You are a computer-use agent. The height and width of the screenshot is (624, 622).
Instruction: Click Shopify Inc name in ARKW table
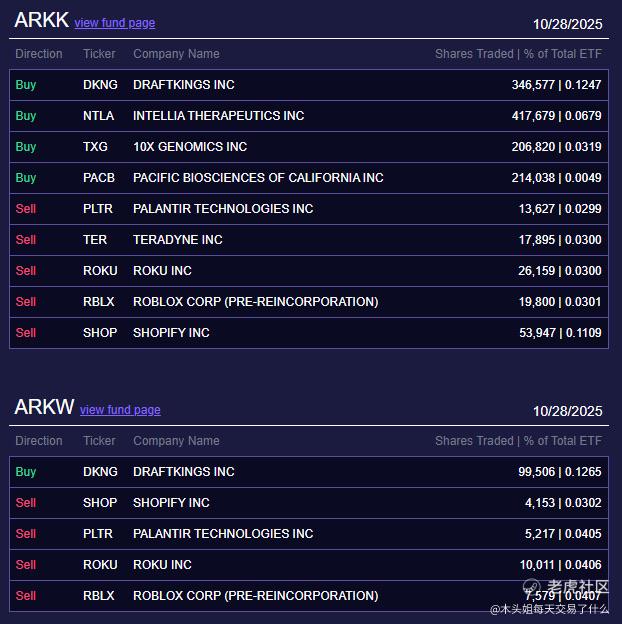(x=171, y=503)
